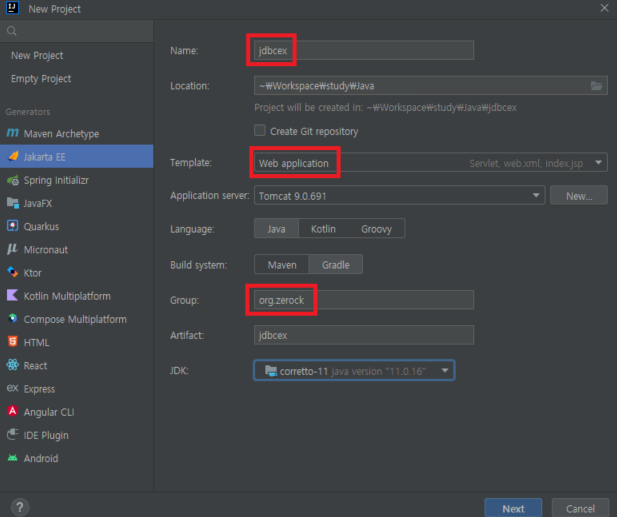
Task: Click the JavaFX folder icon
Action: coord(13,203)
